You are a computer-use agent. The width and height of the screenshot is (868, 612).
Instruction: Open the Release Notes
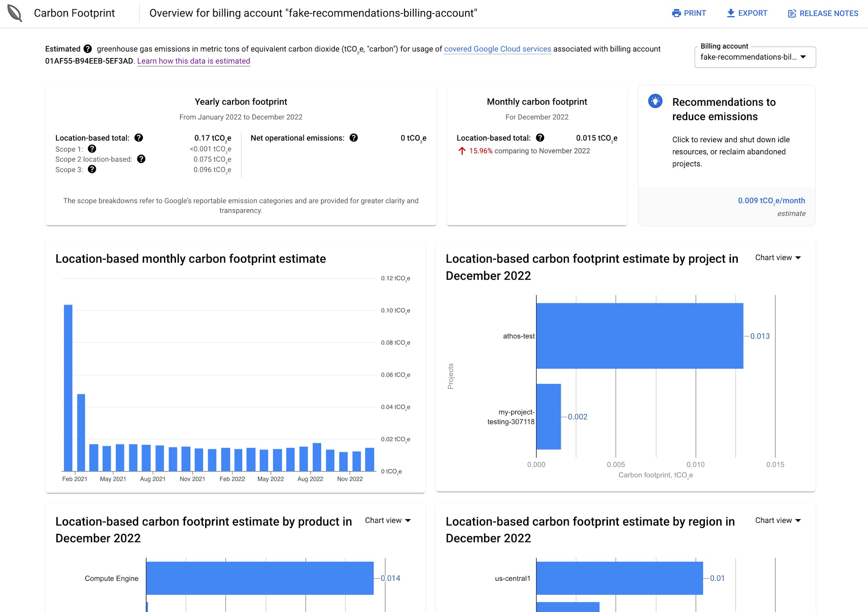(823, 13)
